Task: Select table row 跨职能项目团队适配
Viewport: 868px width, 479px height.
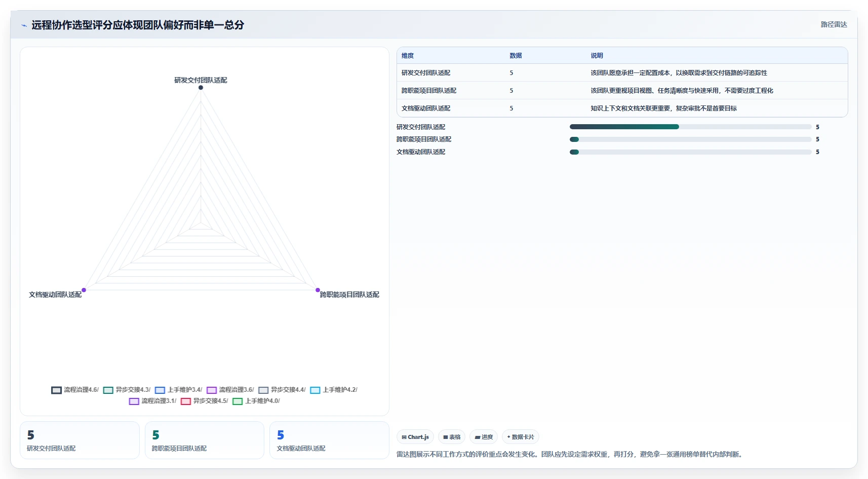Action: (x=622, y=91)
